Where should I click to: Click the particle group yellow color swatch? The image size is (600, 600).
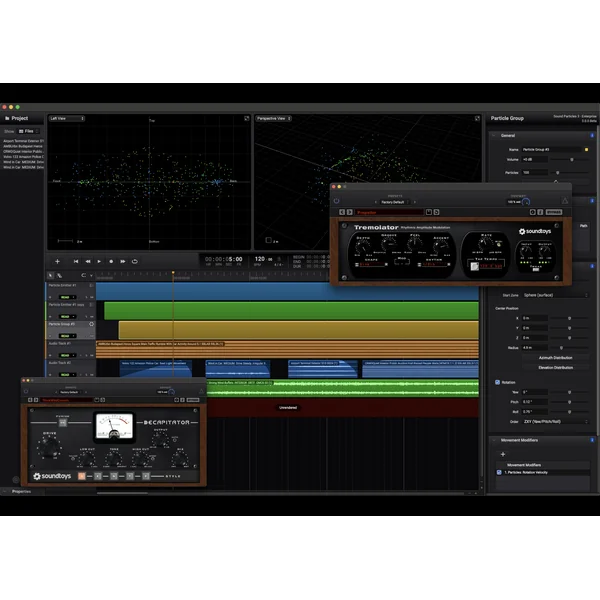point(586,150)
